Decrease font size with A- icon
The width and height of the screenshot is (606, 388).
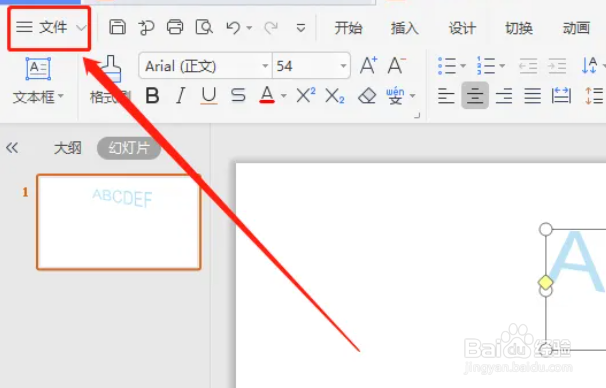pos(397,65)
